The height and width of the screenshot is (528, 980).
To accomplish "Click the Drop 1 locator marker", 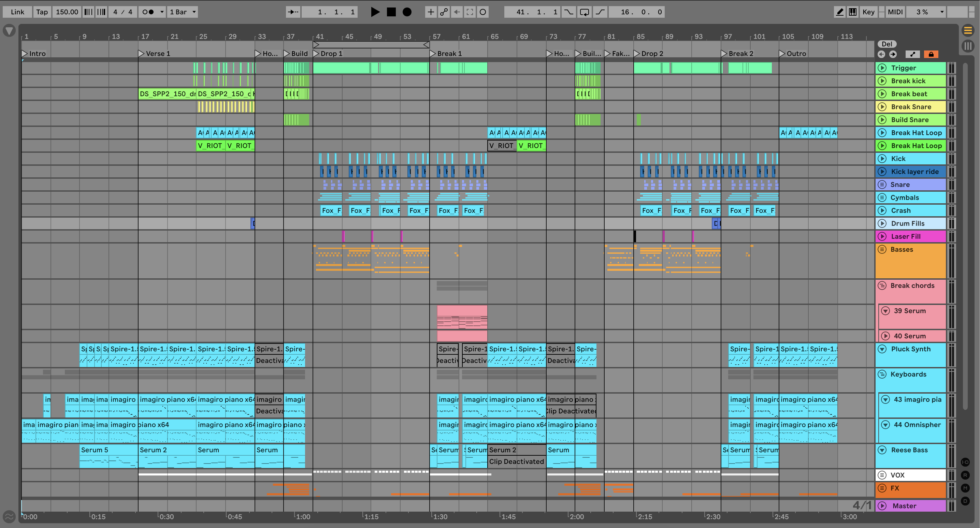I will [x=316, y=54].
